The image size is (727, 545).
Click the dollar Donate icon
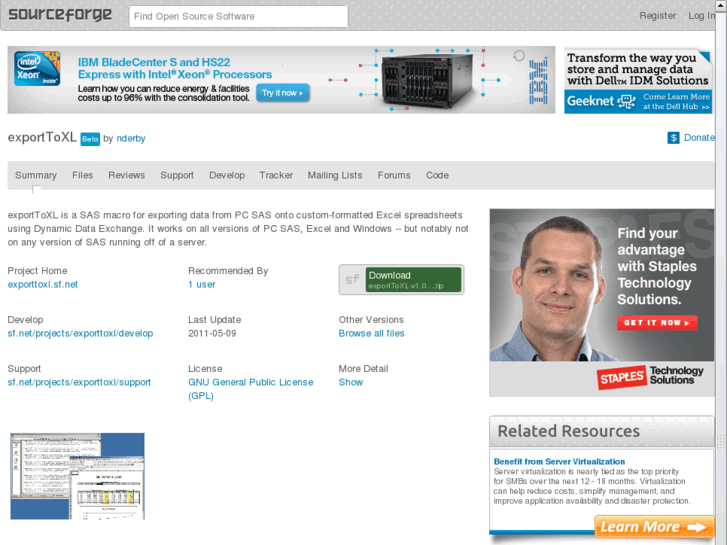click(x=673, y=138)
